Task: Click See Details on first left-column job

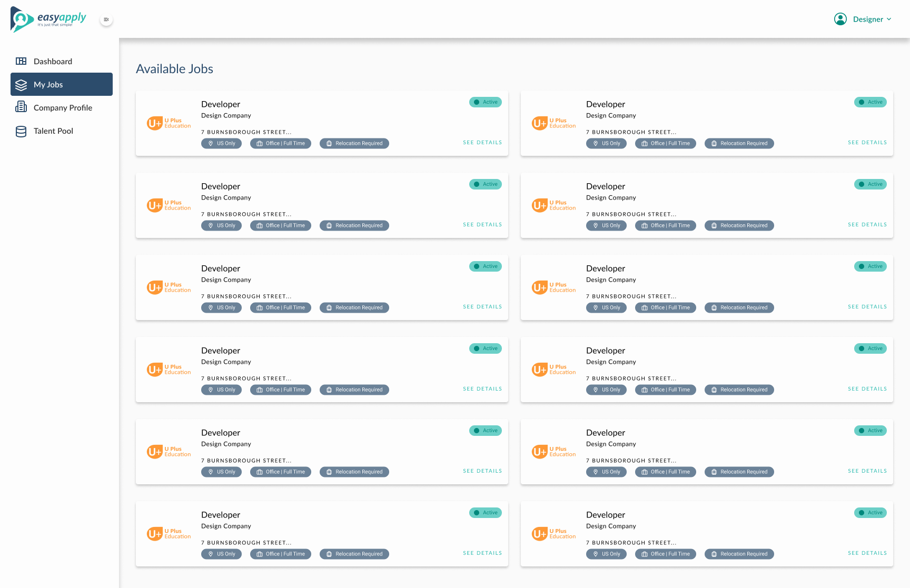Action: (x=482, y=143)
